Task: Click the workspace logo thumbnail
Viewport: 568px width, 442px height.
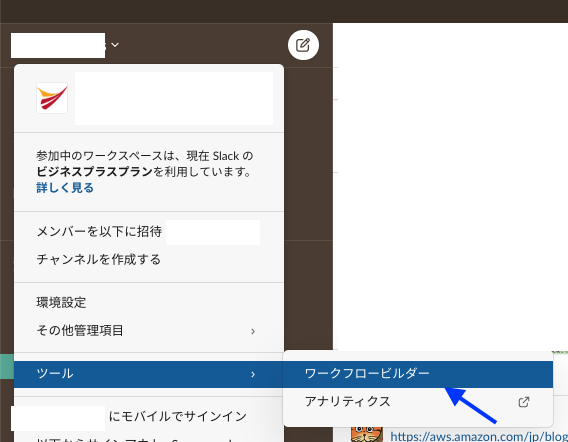Action: (x=52, y=98)
